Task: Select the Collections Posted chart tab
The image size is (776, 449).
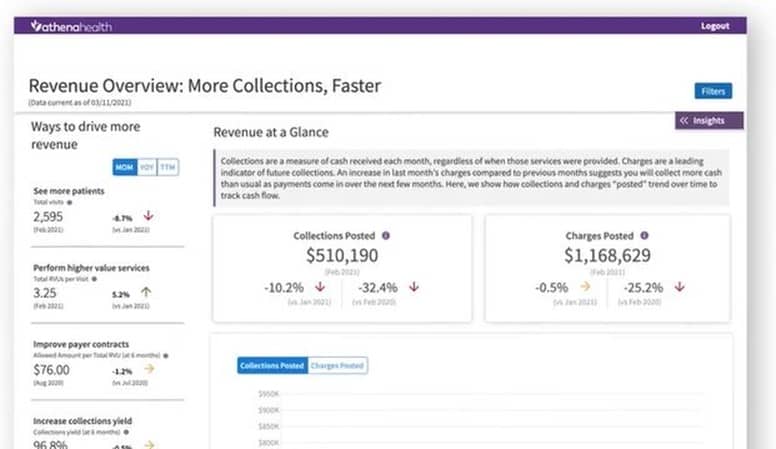Action: coord(272,366)
